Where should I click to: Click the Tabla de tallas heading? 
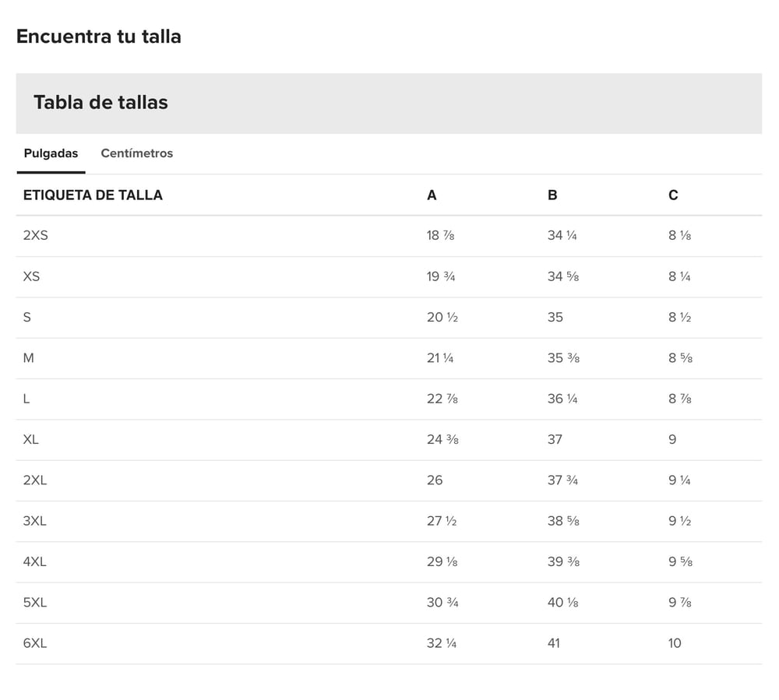[x=100, y=102]
